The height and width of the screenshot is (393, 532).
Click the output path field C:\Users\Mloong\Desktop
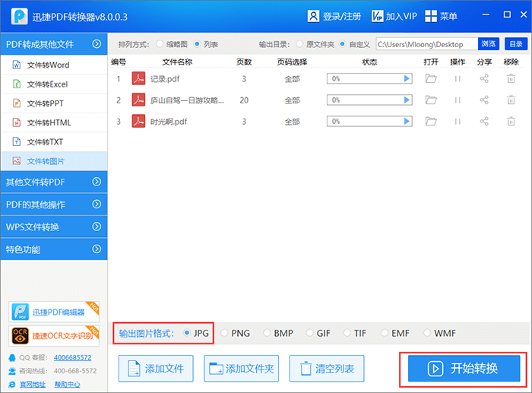427,44
